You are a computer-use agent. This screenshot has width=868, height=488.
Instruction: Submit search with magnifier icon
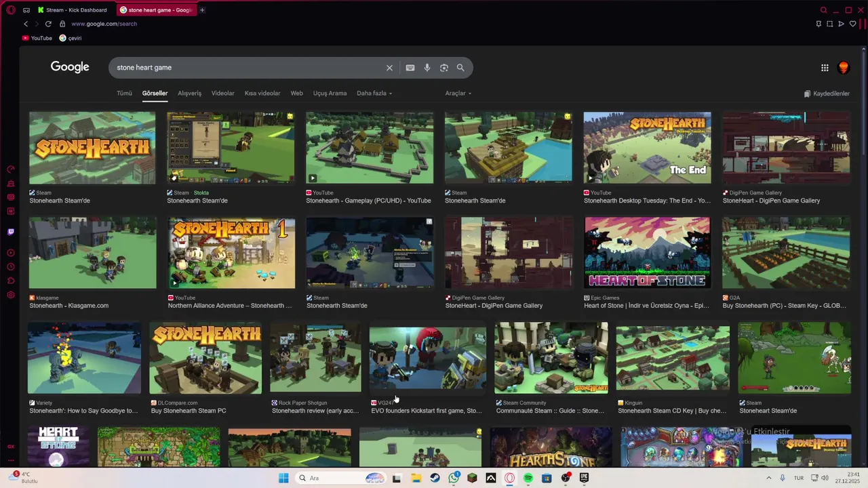[x=460, y=68]
